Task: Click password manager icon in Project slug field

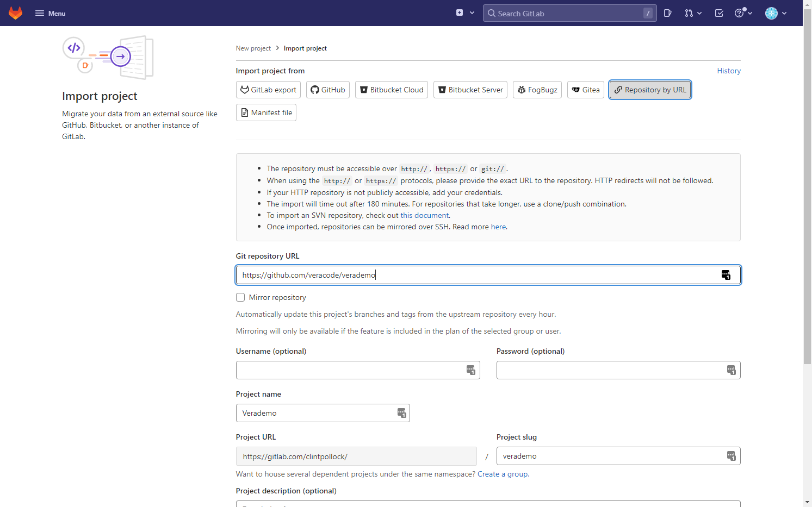Action: pos(732,456)
